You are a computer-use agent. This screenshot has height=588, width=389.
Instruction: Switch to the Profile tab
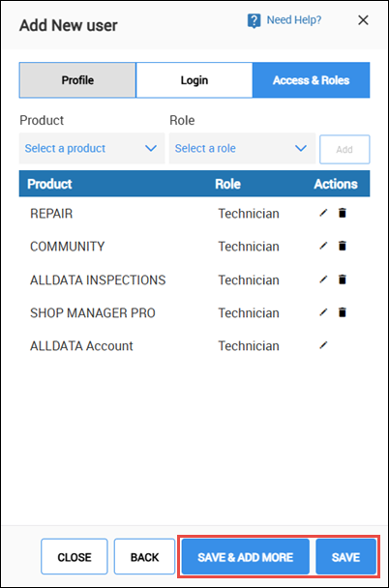click(77, 80)
